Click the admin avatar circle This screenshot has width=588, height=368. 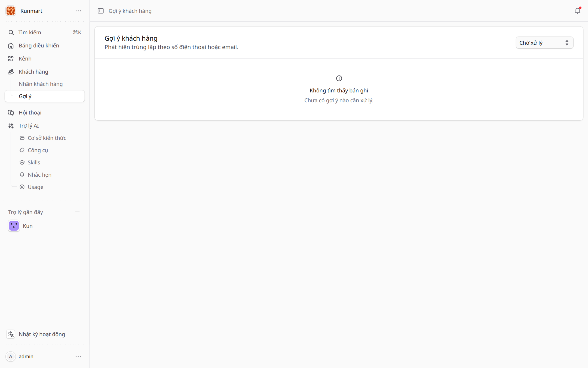(x=11, y=357)
